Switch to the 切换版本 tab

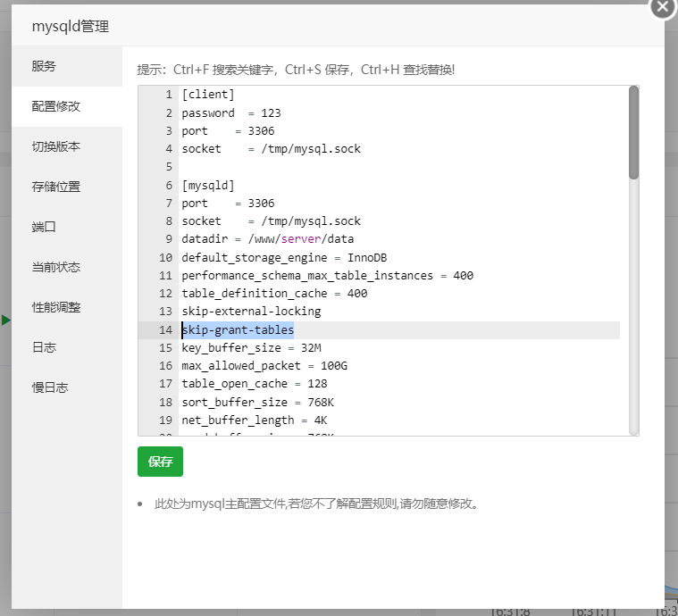[67, 146]
